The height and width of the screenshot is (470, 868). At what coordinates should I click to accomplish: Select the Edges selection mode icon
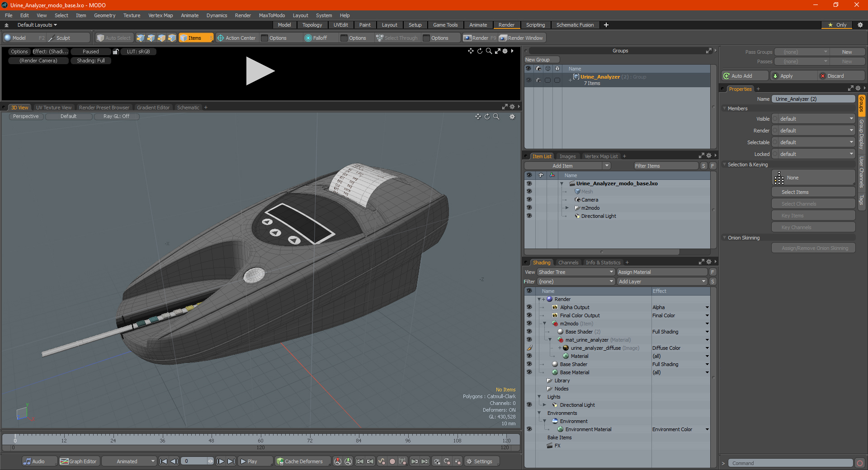click(x=151, y=38)
